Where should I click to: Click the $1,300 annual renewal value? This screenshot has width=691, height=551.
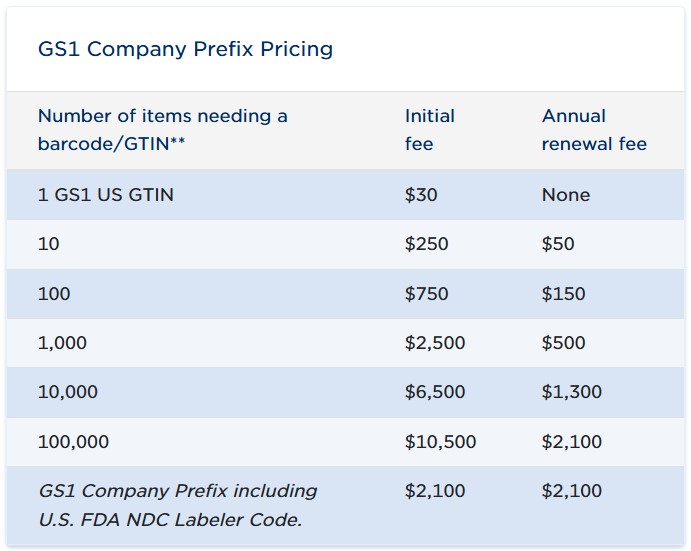tap(572, 392)
